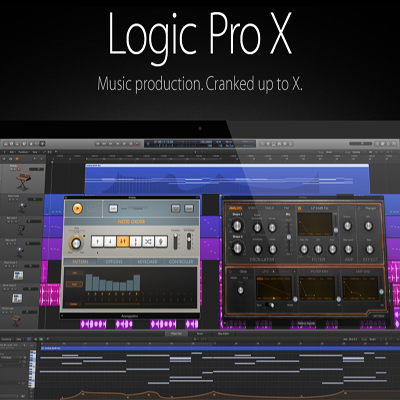Select the Random shuffle note order button
This screenshot has height=400, width=400.
coord(148,241)
